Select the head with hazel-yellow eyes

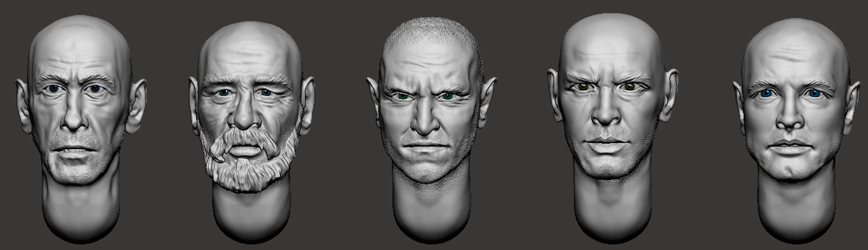[x=612, y=129]
